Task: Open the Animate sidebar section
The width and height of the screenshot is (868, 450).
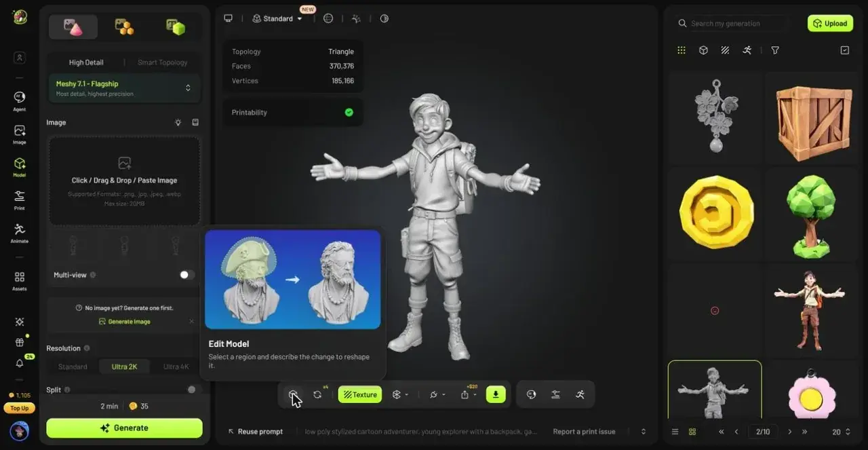Action: pos(20,233)
